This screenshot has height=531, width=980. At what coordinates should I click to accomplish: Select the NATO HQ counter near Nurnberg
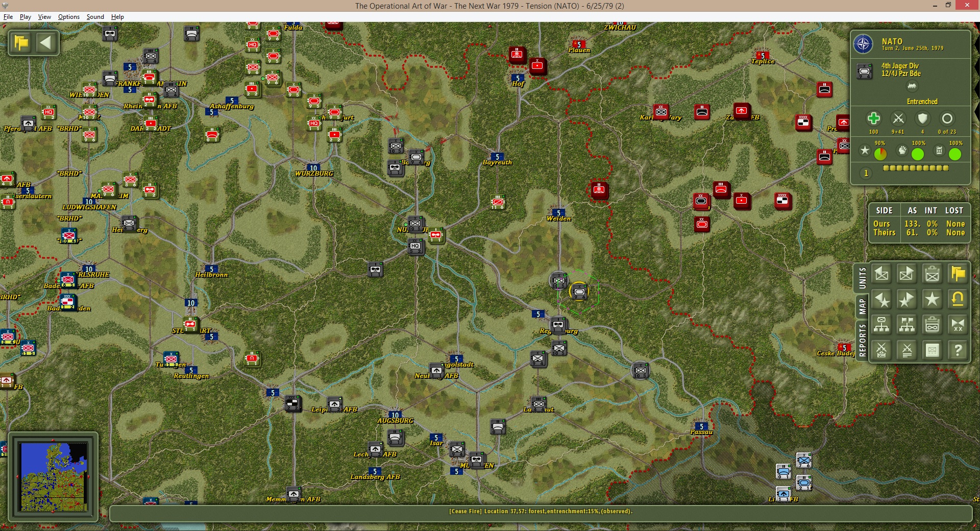pyautogui.click(x=415, y=247)
